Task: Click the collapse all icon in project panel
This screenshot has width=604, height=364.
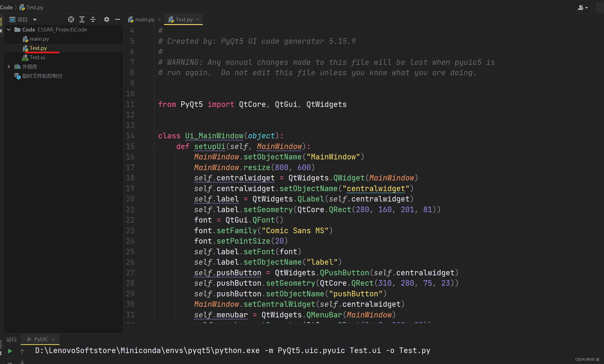Action: (93, 19)
